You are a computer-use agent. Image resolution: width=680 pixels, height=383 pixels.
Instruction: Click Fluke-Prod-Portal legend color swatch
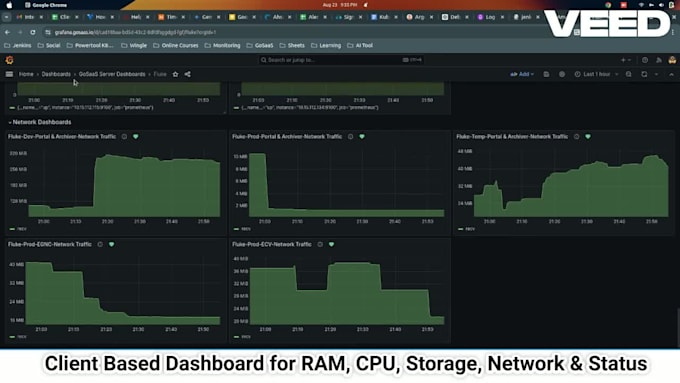[236, 229]
